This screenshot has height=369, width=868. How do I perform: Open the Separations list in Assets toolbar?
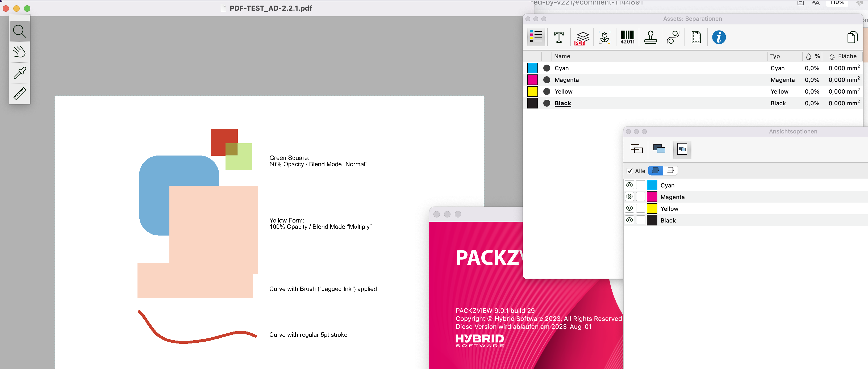tap(536, 37)
